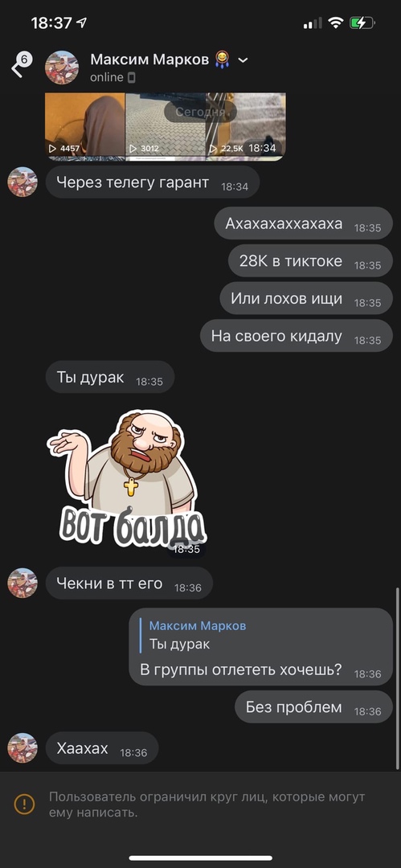Tap the warning icon in the restriction notice
This screenshot has height=868, width=401.
24,804
